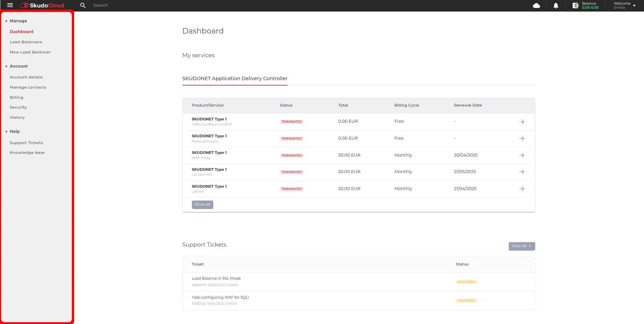Image resolution: width=644 pixels, height=324 pixels.
Task: Collapse the Account section triangle
Action: [x=6, y=66]
